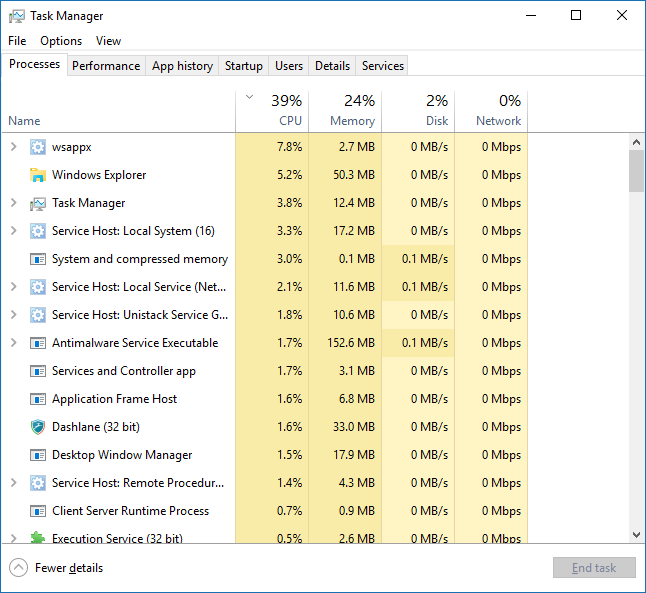Expand the wsappx process group
The image size is (646, 593).
(14, 147)
